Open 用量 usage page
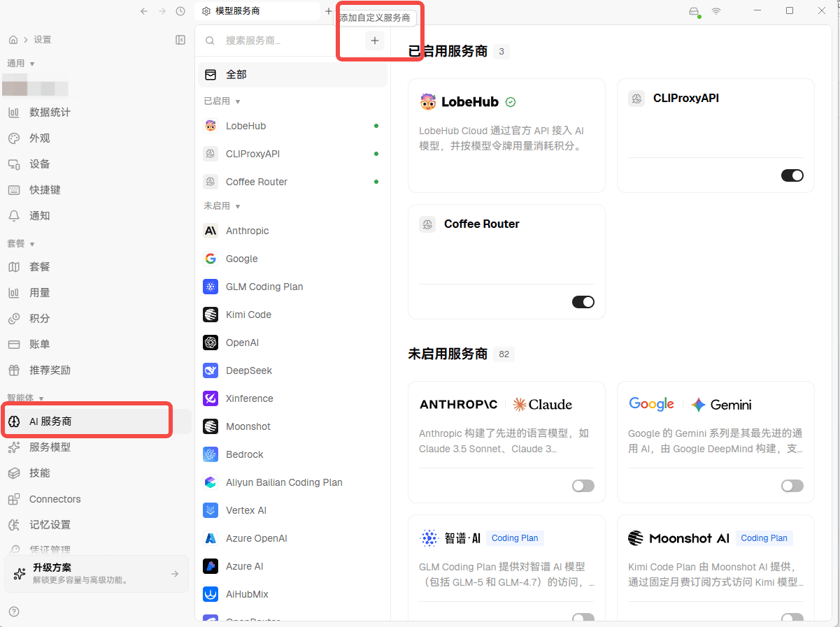Image resolution: width=840 pixels, height=627 pixels. point(97,293)
